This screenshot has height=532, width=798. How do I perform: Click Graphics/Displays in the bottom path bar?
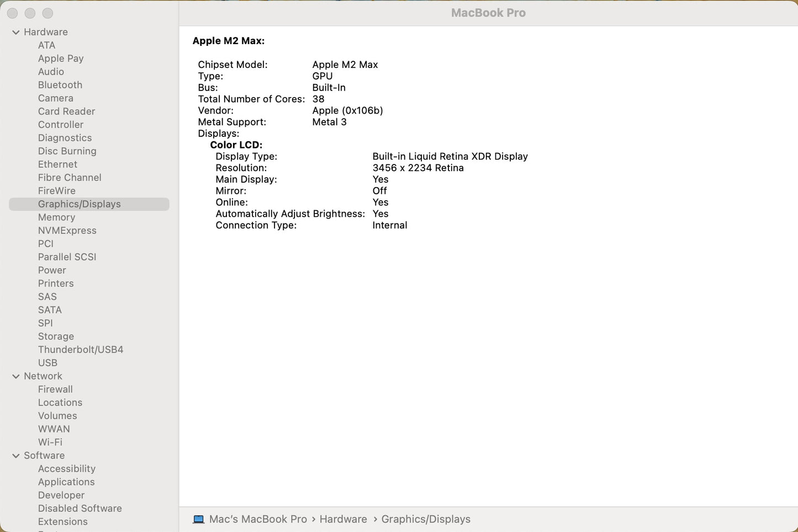click(426, 519)
